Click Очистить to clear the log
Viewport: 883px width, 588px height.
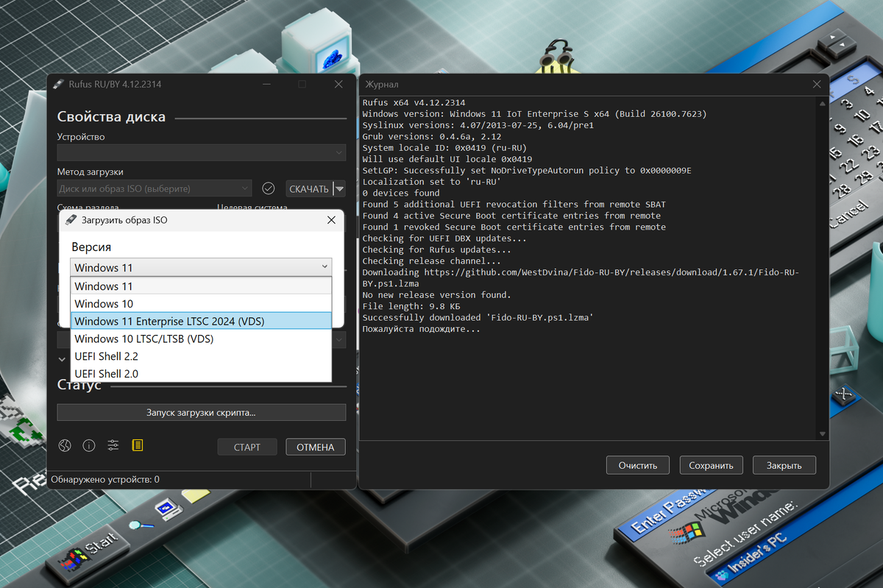coord(637,465)
